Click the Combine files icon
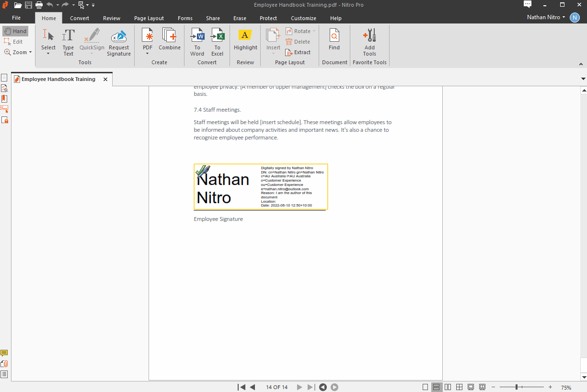Viewport: 587px width, 392px height. (x=169, y=39)
